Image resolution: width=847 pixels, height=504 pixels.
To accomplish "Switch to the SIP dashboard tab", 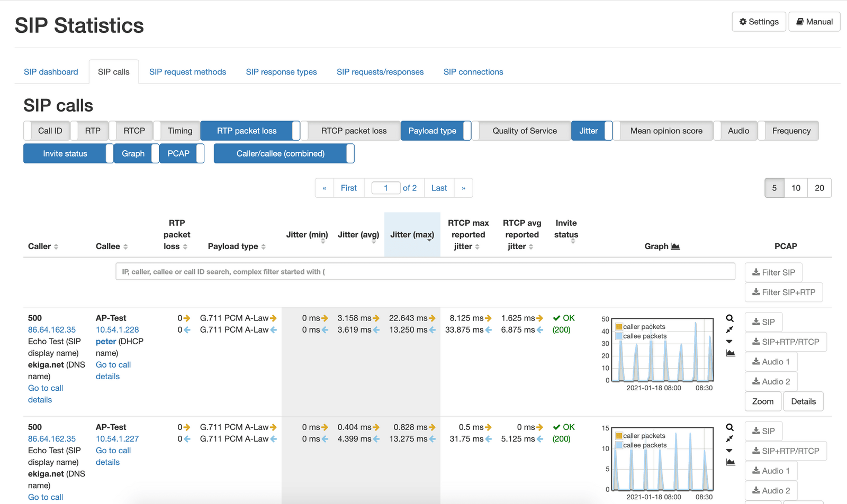I will (x=51, y=72).
